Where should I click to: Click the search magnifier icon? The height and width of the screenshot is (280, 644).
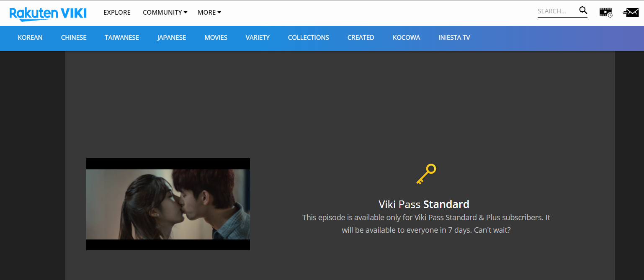coord(583,11)
